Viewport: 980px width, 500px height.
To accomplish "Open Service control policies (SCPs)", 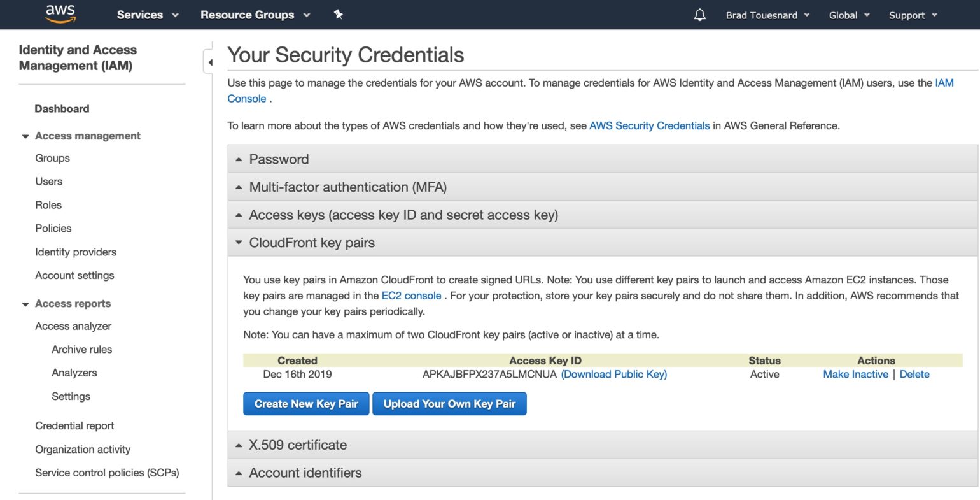I will coord(107,473).
